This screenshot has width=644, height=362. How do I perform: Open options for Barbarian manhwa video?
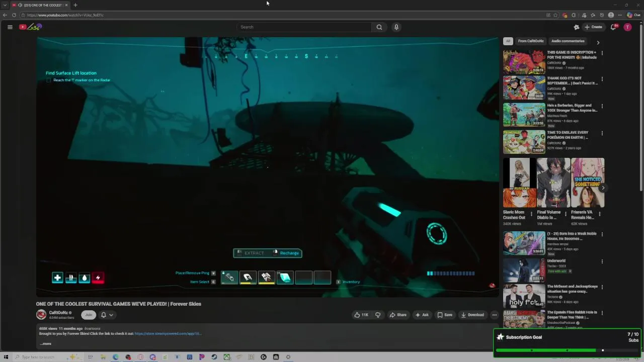point(602,106)
